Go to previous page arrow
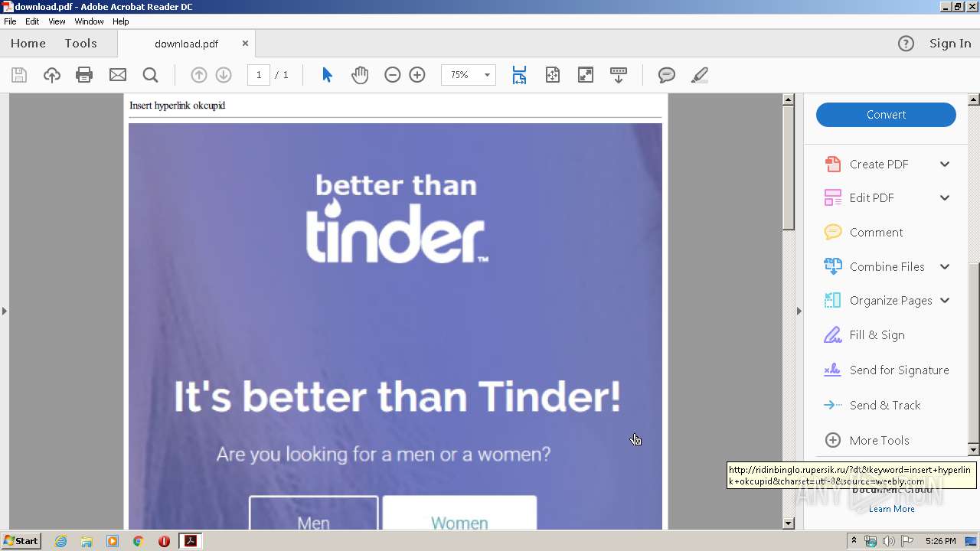This screenshot has width=980, height=551. (x=198, y=75)
